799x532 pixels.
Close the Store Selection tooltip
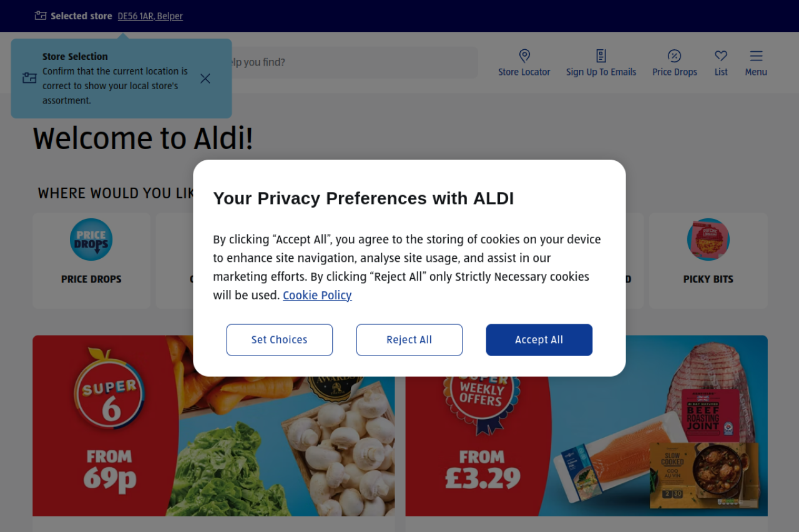[x=205, y=79]
